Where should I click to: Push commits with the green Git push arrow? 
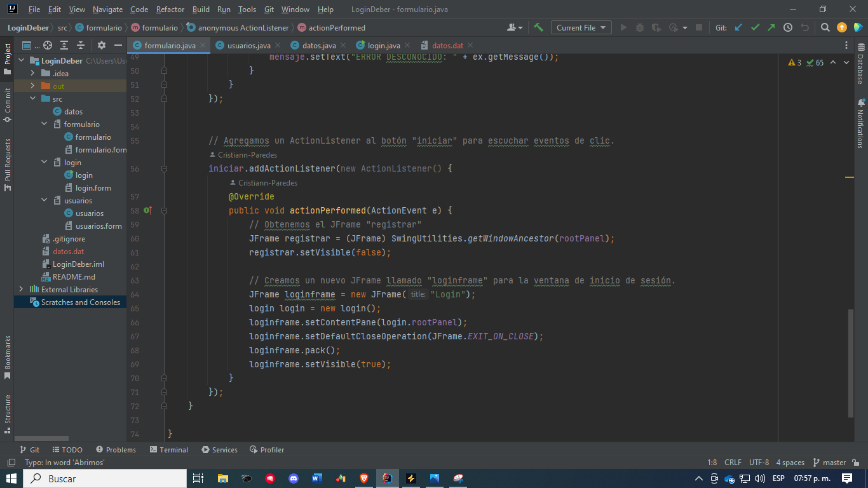coord(770,27)
